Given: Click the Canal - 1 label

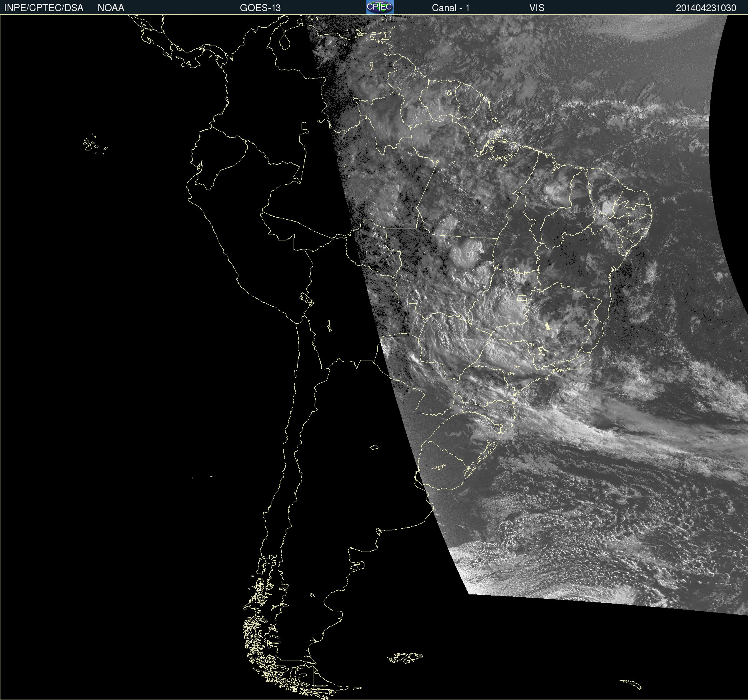Looking at the screenshot, I should coord(451,8).
